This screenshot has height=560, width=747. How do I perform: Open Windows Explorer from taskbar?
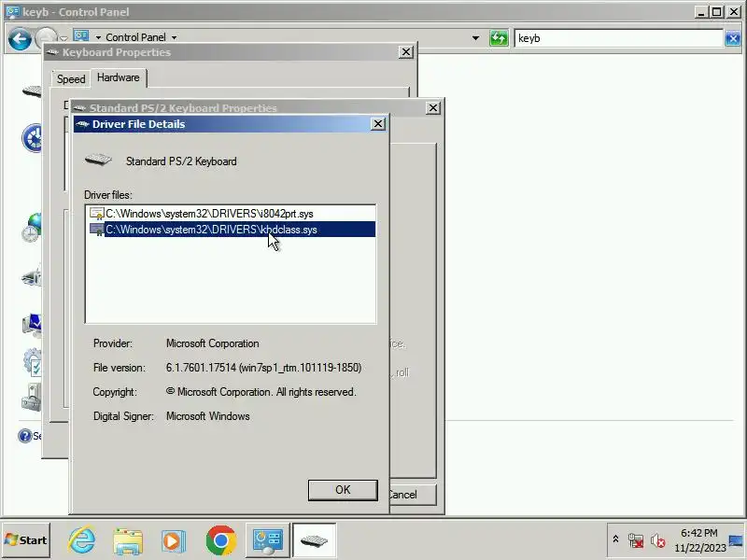pos(128,541)
